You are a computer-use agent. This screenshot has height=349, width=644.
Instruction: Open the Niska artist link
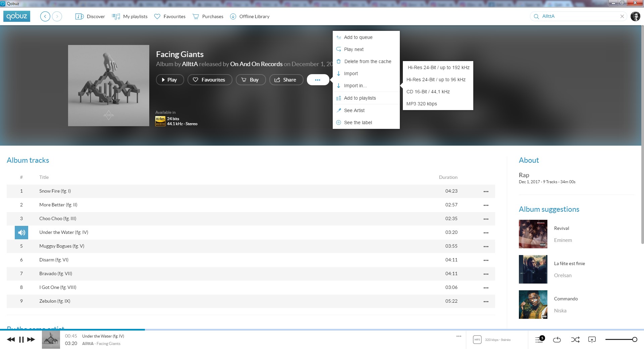click(560, 311)
